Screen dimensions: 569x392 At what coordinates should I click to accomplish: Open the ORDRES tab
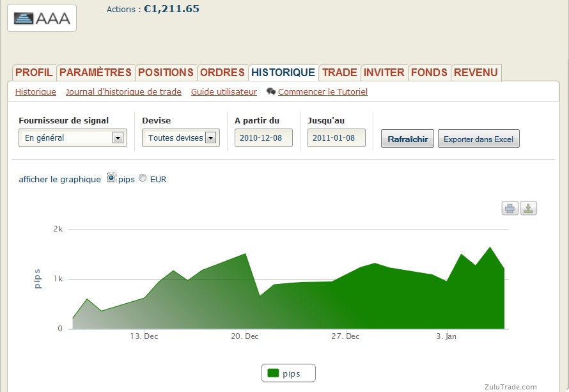coord(222,72)
